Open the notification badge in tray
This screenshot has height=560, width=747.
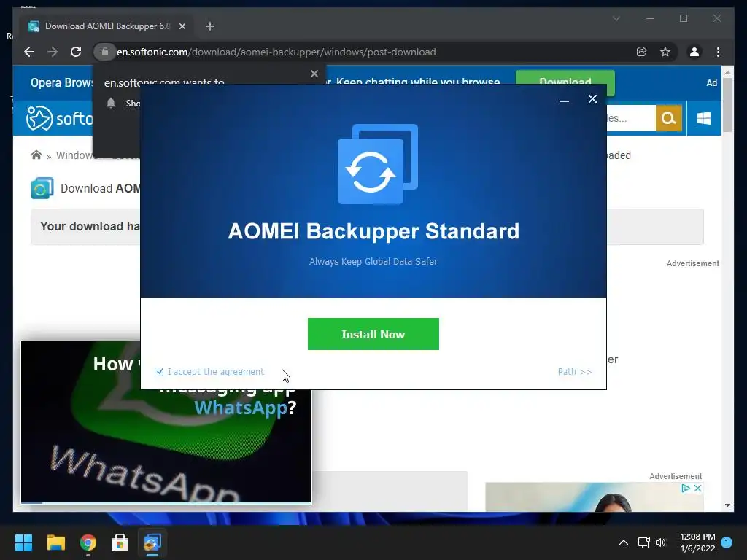coord(727,542)
